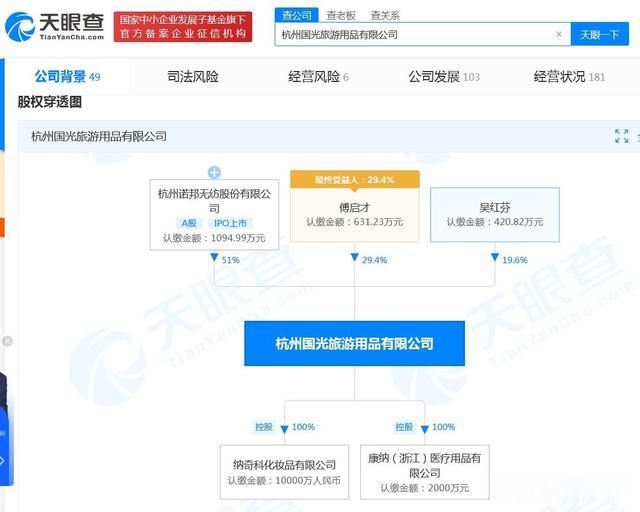Switch to the 查公司 search tab

coord(297,15)
